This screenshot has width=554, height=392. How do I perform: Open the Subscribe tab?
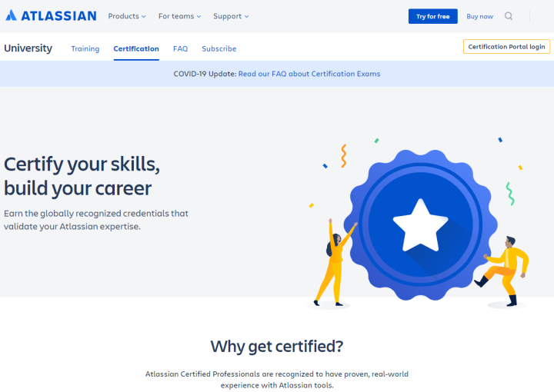click(219, 48)
